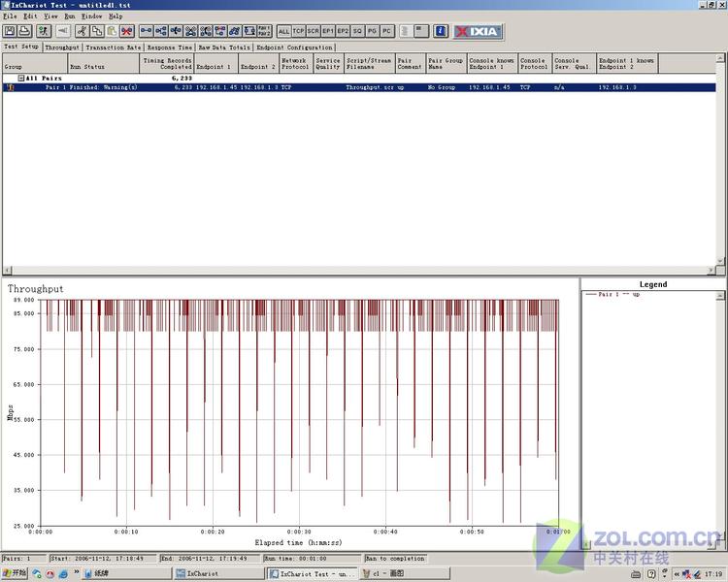Collapse the All Pairs group
Screen dimensions: 728x582
tap(21, 78)
